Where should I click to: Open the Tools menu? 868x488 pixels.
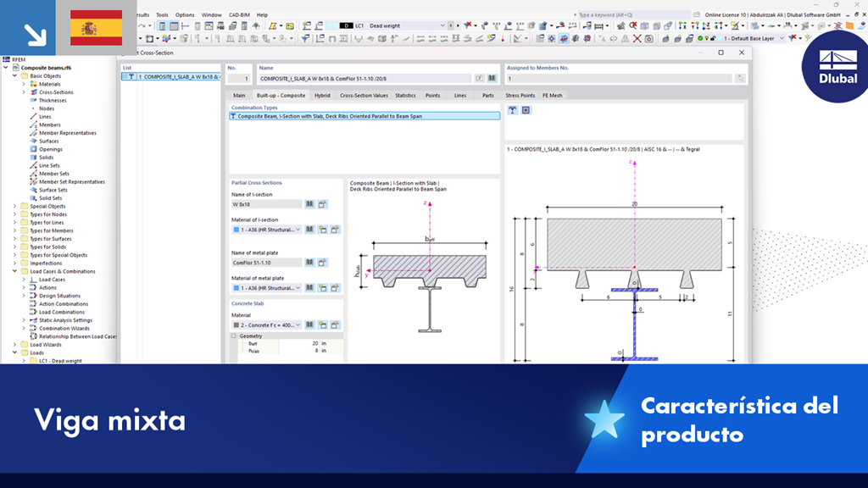click(x=162, y=15)
